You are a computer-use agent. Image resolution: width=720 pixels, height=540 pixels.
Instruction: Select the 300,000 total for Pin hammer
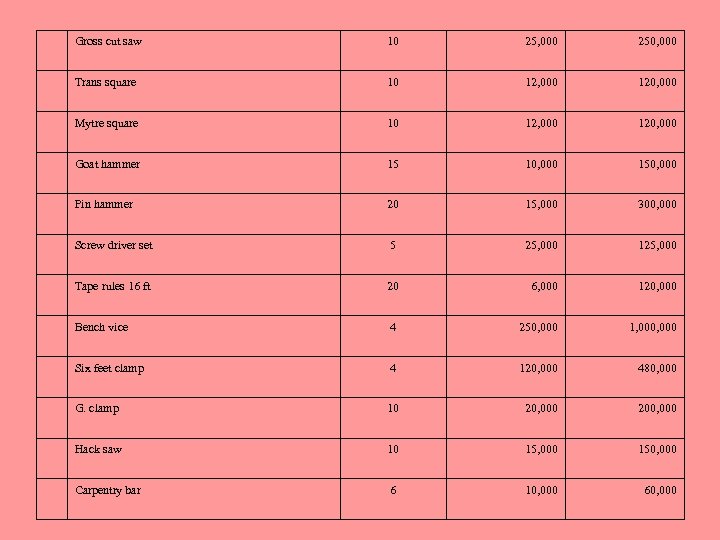click(x=658, y=204)
